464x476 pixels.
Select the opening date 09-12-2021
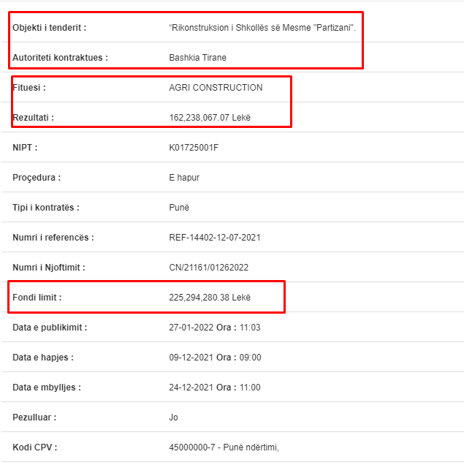click(191, 358)
